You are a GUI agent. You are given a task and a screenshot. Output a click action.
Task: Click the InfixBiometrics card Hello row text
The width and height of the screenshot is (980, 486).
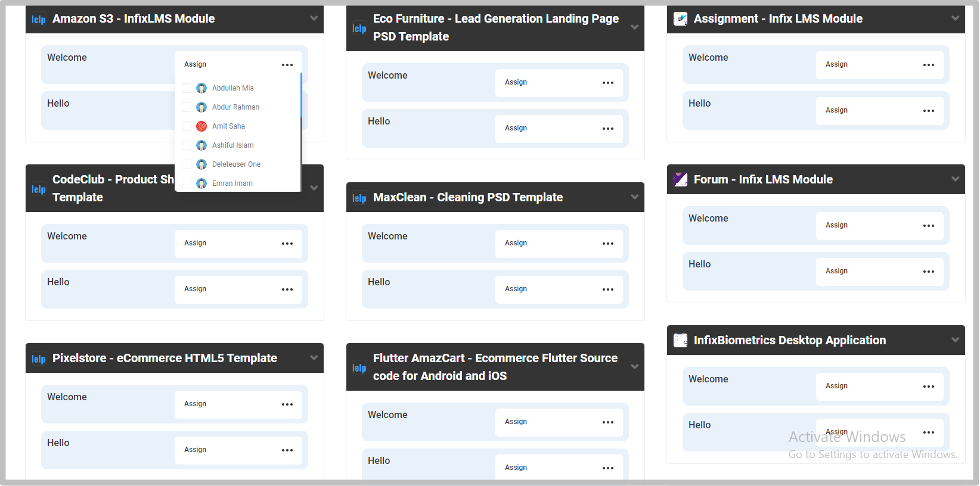pos(699,425)
